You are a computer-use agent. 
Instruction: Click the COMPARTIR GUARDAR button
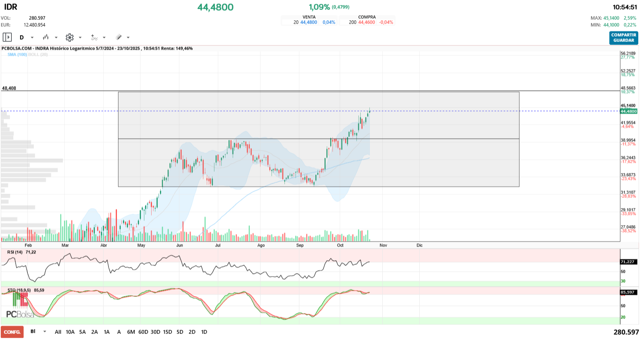pos(623,38)
